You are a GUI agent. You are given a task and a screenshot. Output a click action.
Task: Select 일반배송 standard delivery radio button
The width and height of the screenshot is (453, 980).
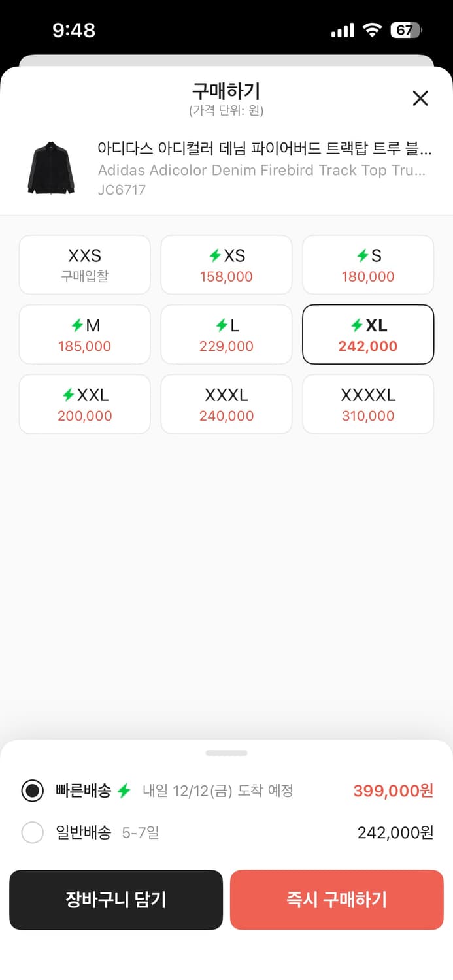point(33,833)
